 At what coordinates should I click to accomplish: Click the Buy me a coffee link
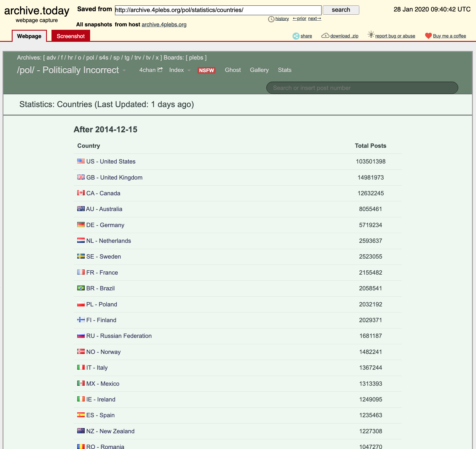[x=449, y=36]
